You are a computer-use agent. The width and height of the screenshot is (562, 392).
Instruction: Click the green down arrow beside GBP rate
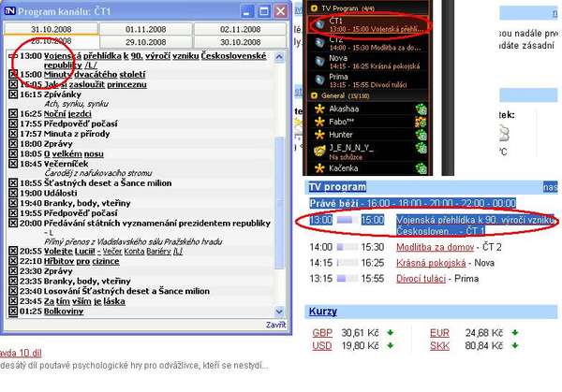tap(391, 333)
